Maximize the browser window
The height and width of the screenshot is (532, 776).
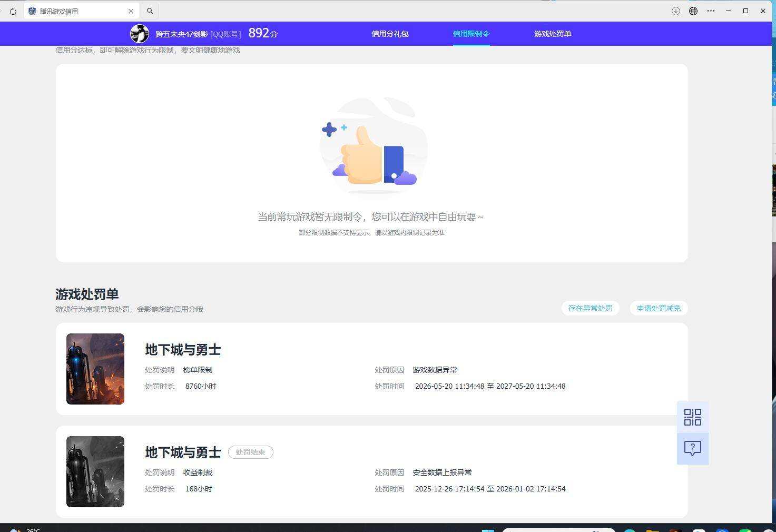coord(745,11)
